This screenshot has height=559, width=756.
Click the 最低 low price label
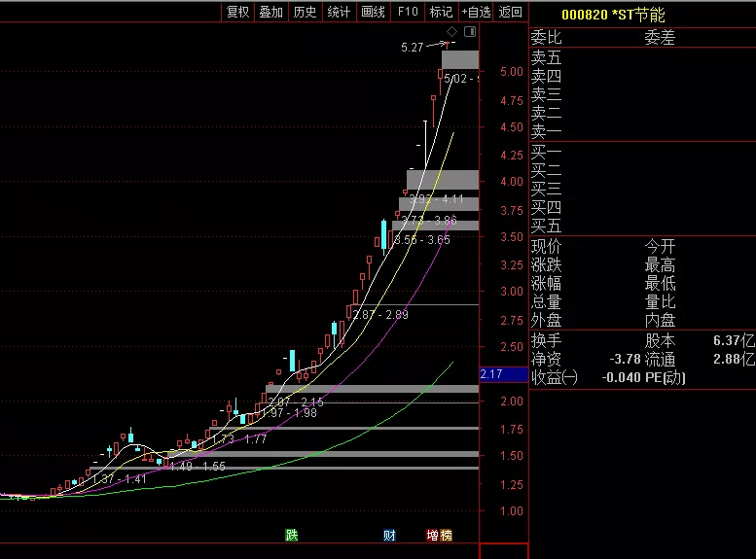click(660, 283)
